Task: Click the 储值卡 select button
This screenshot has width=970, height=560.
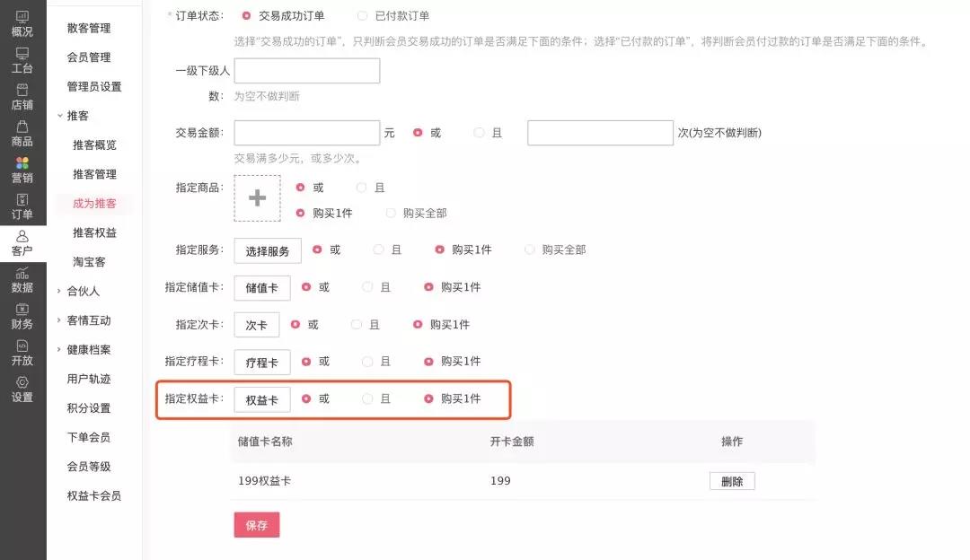Action: click(262, 288)
